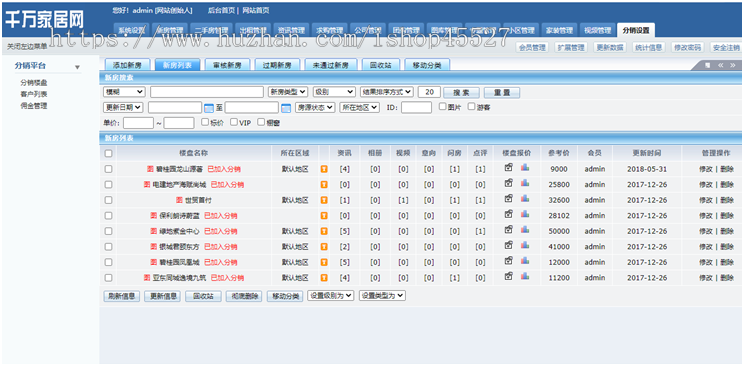Switch to the 添加新房 tab

(x=127, y=65)
